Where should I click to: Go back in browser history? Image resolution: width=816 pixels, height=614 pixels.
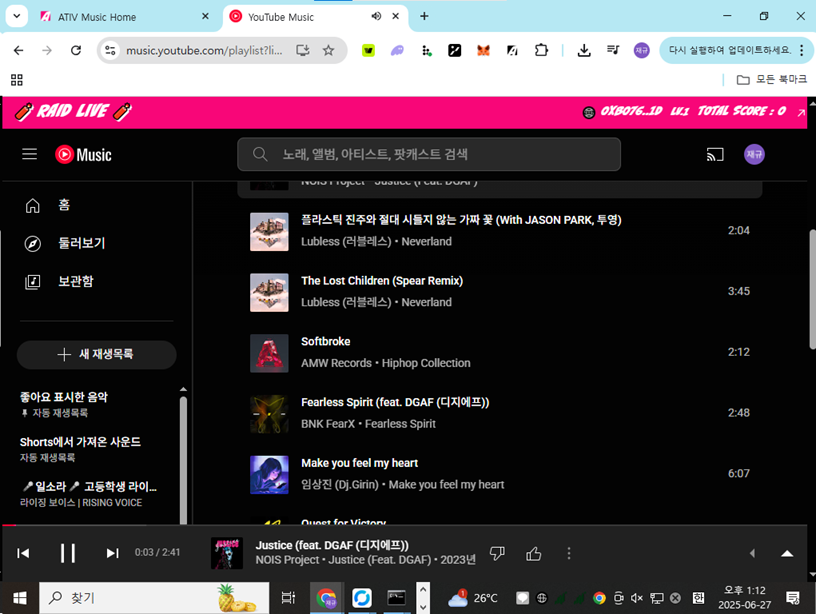[x=19, y=50]
